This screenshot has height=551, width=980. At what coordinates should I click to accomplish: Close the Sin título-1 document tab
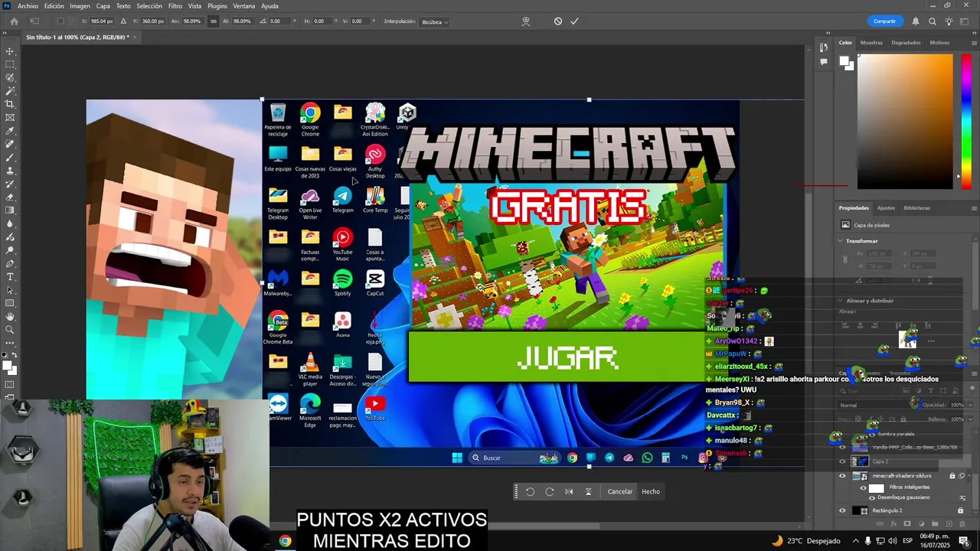[135, 37]
